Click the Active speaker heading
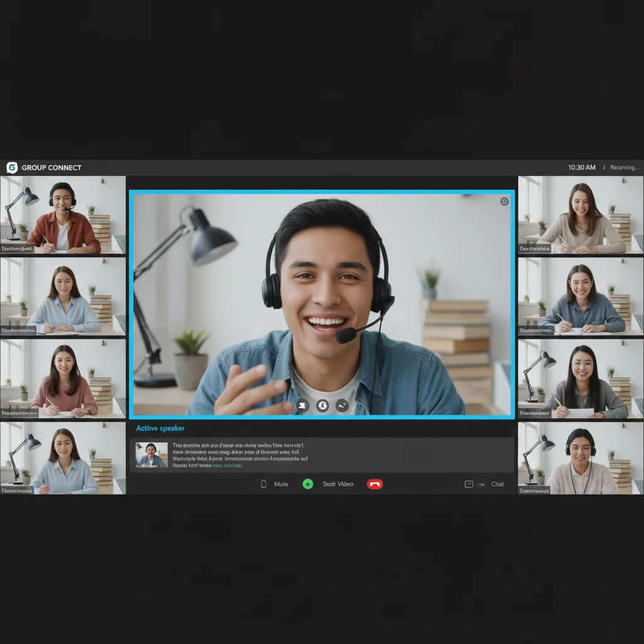The width and height of the screenshot is (644, 644). (x=160, y=428)
